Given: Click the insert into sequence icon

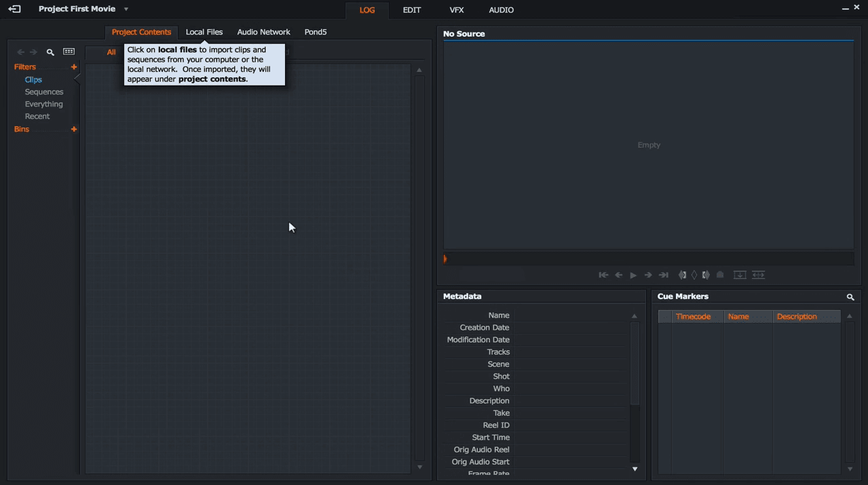Looking at the screenshot, I should click(740, 275).
